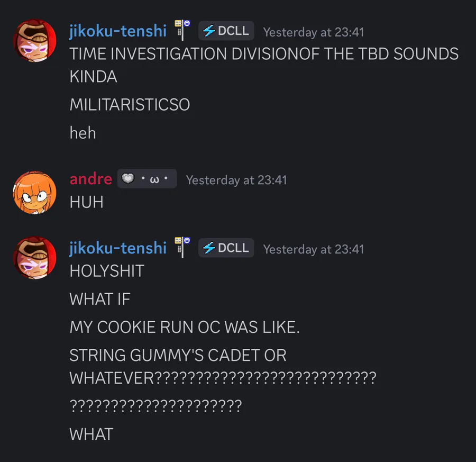Click timestamp on andre's HUH message
The height and width of the screenshot is (462, 476).
click(236, 180)
